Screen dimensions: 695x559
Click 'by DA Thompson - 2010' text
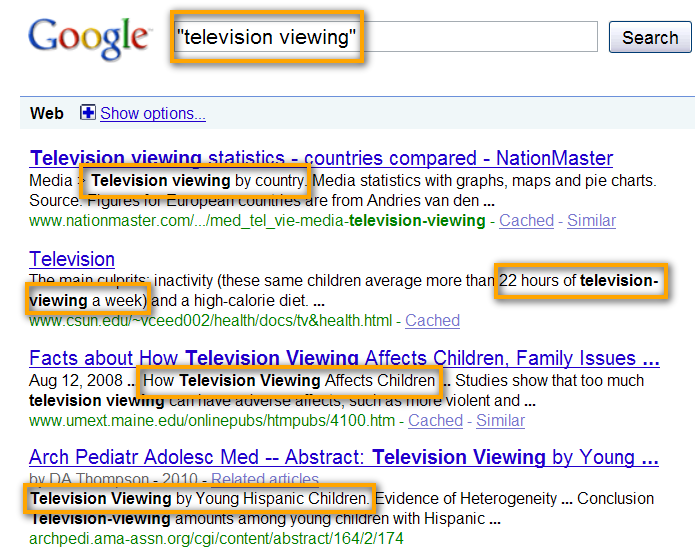113,479
